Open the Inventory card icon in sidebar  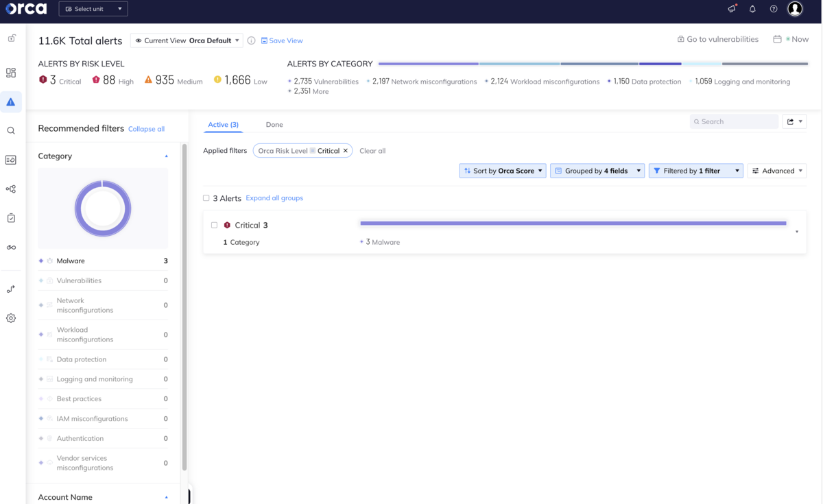pyautogui.click(x=11, y=160)
